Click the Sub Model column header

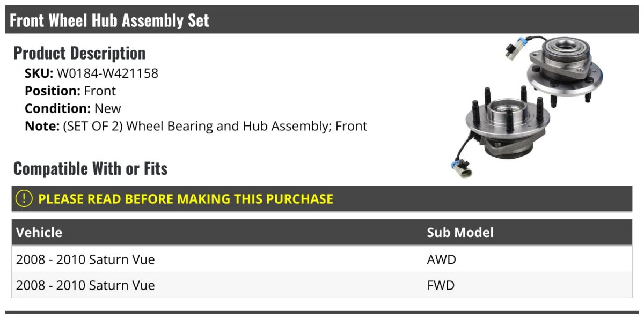(x=460, y=233)
